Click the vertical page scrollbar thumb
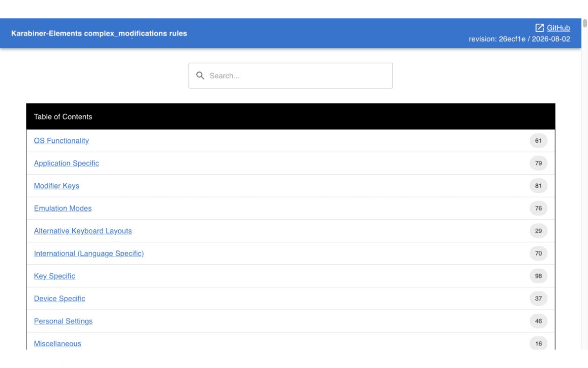The image size is (588, 368). 585,23
